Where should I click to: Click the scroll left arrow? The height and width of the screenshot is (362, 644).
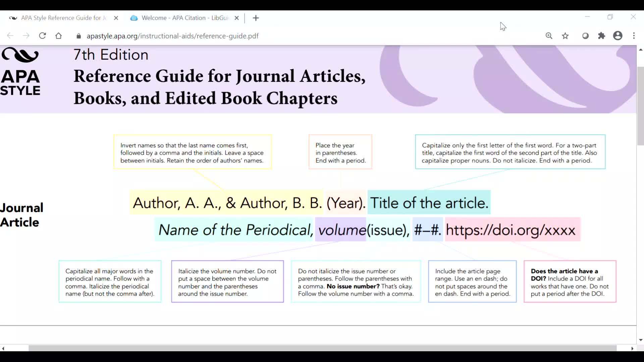(3, 349)
